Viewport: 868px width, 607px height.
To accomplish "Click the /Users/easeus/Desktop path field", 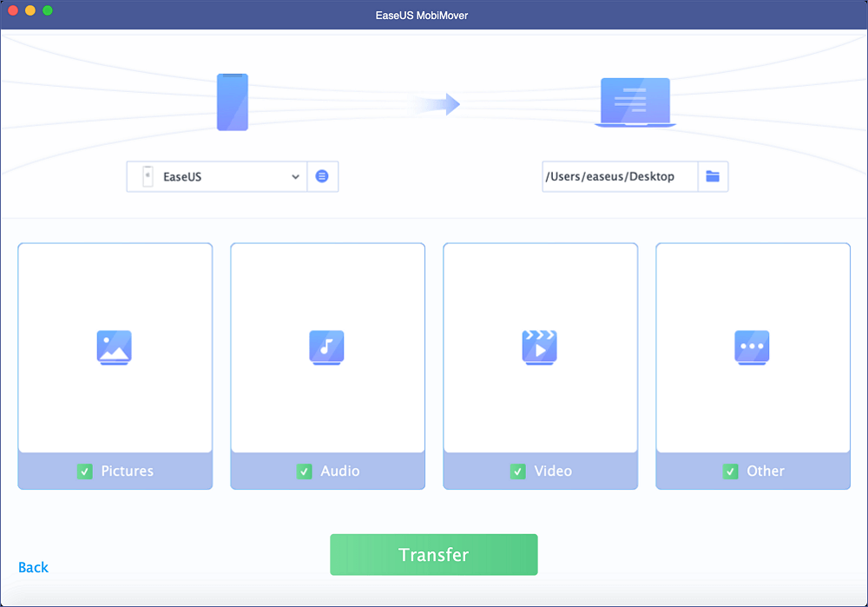I will coord(620,176).
